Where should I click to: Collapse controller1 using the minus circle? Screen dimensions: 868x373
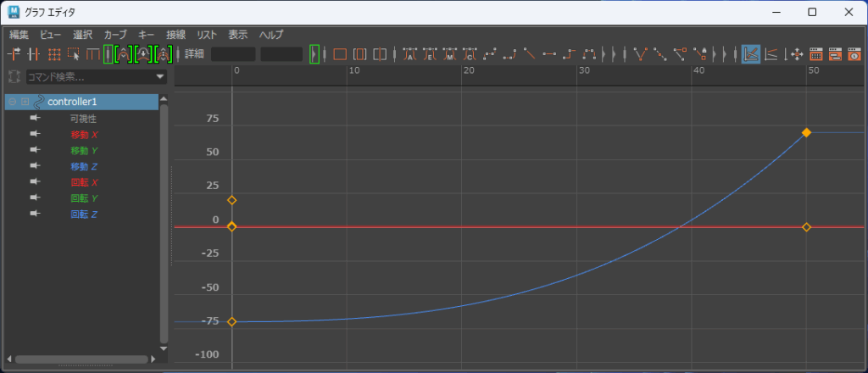point(12,102)
